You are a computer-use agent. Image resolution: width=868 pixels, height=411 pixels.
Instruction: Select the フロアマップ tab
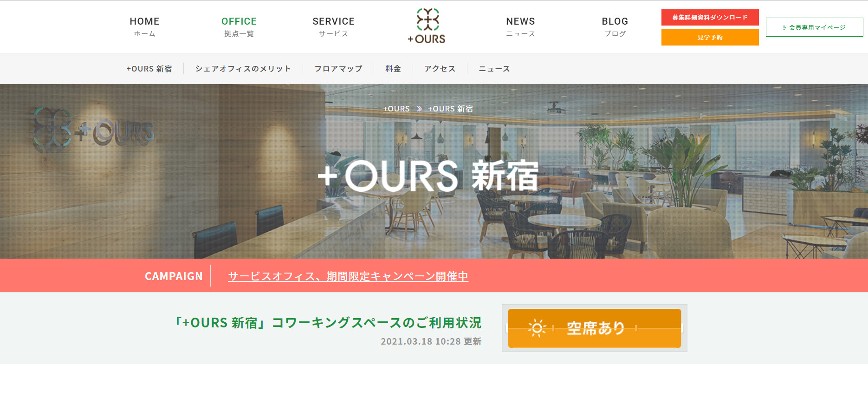338,69
